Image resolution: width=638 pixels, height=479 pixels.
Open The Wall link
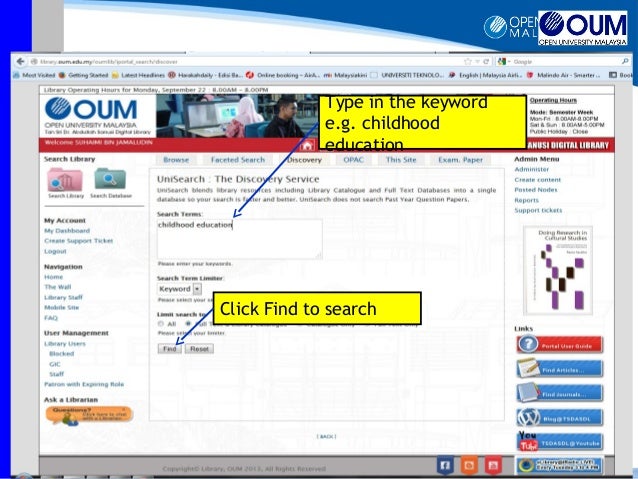pos(58,287)
